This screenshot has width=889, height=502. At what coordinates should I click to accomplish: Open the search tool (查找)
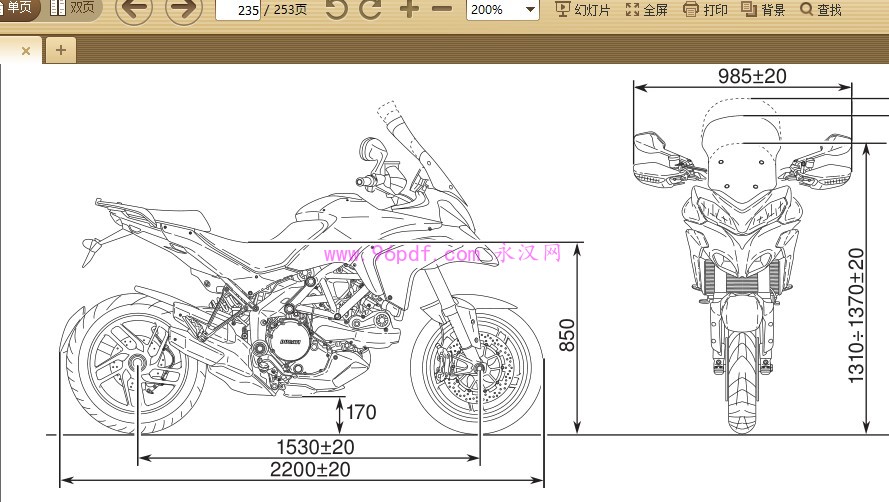(821, 10)
